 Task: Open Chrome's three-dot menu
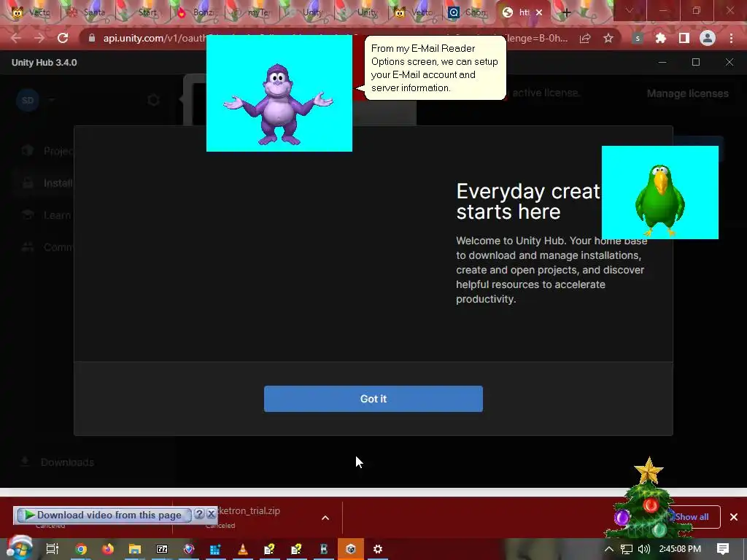[731, 38]
